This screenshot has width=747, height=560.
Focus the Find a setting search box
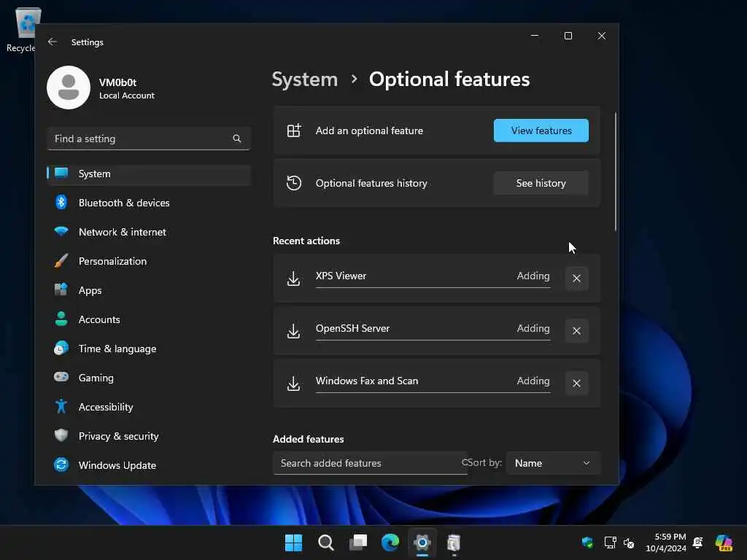[149, 139]
